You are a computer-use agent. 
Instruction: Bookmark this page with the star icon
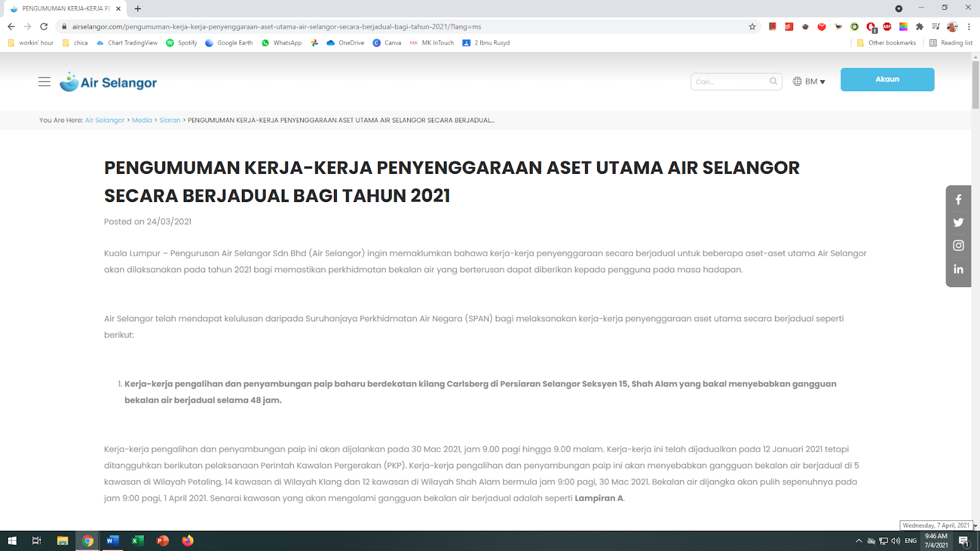click(x=752, y=26)
